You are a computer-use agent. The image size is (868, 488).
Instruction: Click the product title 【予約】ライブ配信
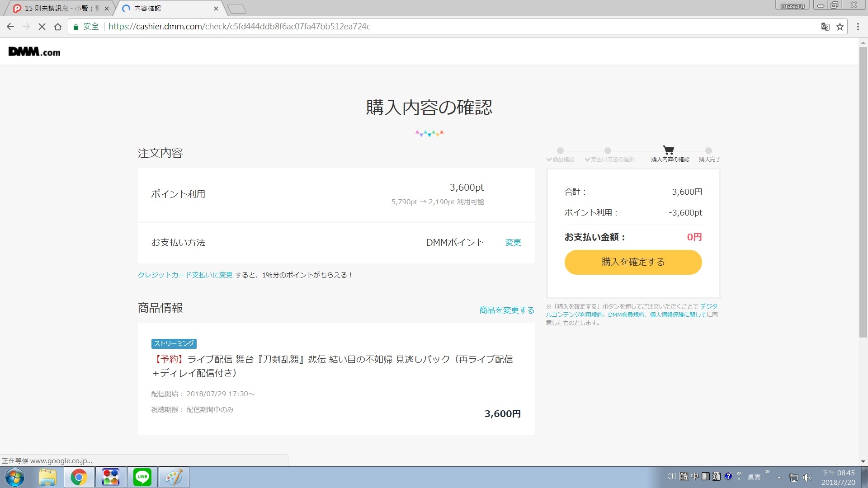coord(332,366)
